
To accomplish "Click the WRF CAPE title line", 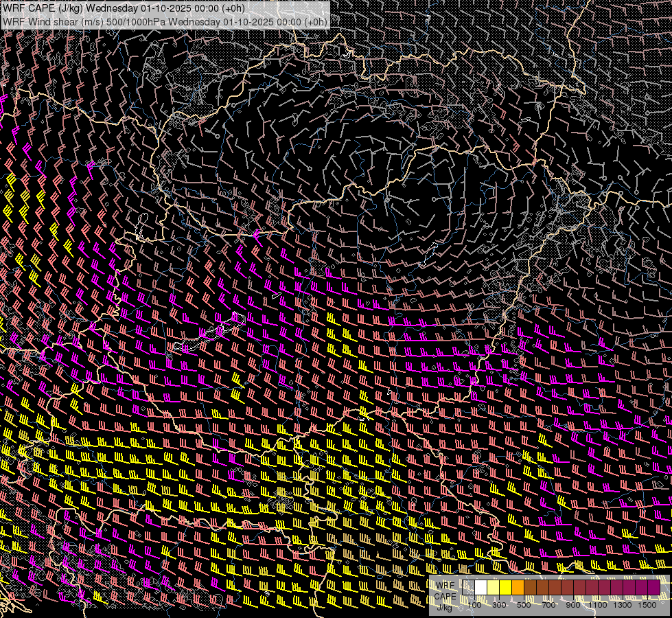I will pyautogui.click(x=124, y=8).
